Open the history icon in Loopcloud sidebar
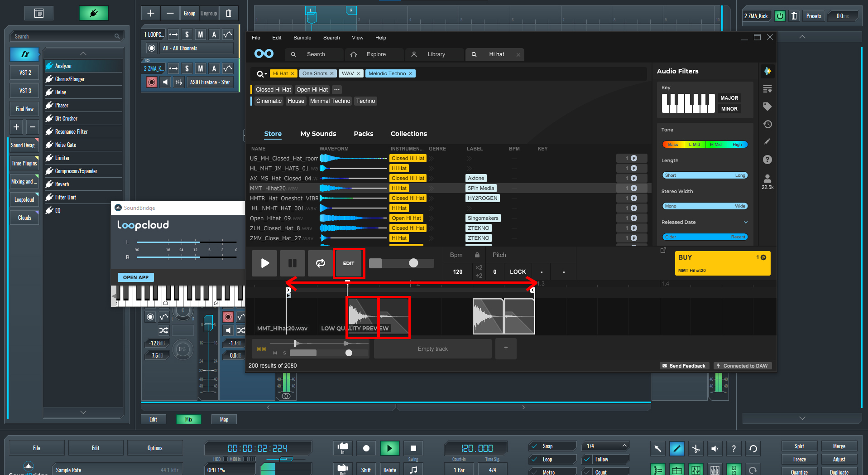The width and height of the screenshot is (868, 475). 767,124
